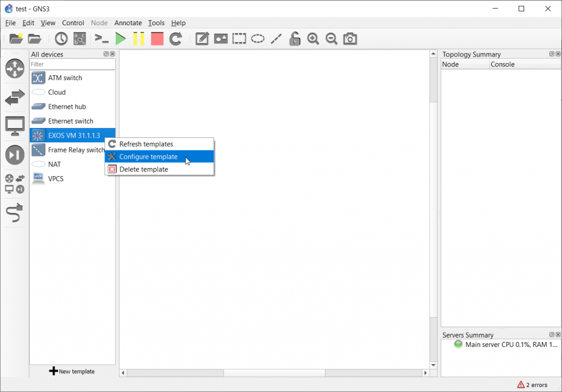
Task: Select VPCS in device list
Action: pyautogui.click(x=72, y=178)
